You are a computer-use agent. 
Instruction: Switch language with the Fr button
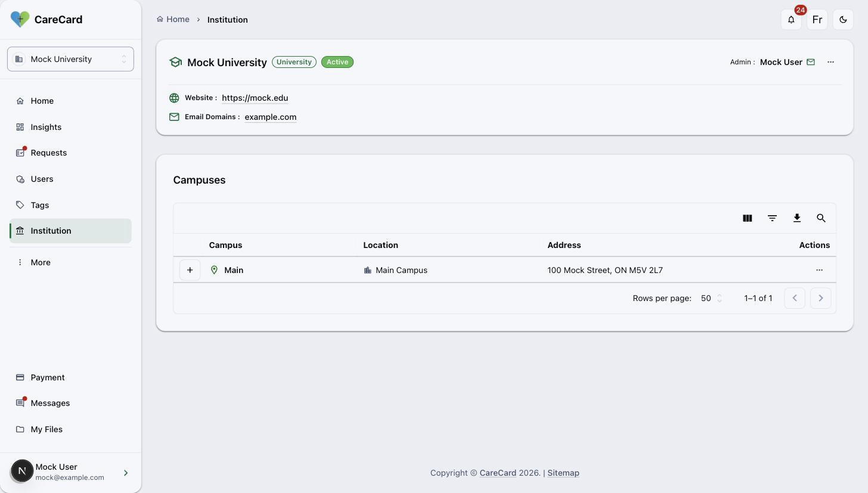click(x=817, y=20)
